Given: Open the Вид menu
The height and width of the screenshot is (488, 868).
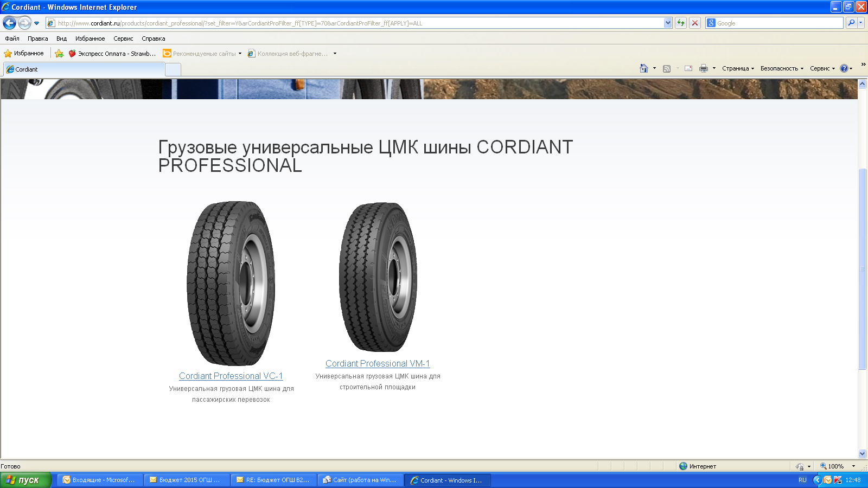Looking at the screenshot, I should click(61, 38).
